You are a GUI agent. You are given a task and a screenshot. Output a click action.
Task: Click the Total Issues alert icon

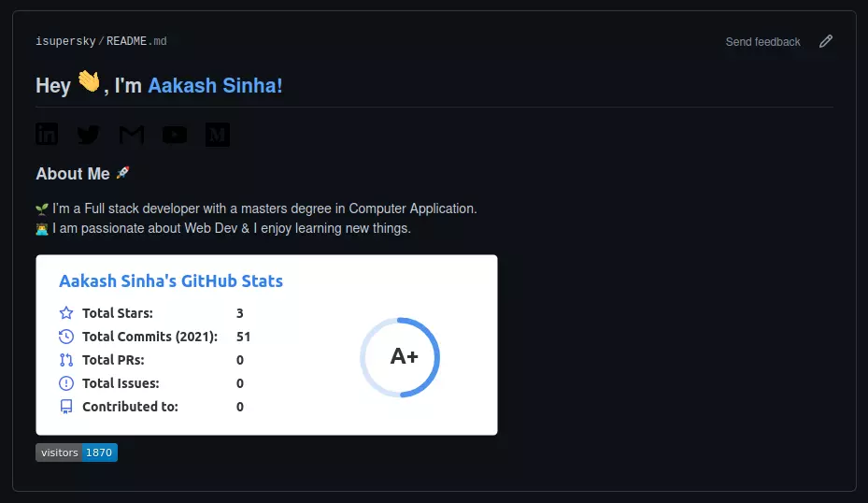(66, 382)
